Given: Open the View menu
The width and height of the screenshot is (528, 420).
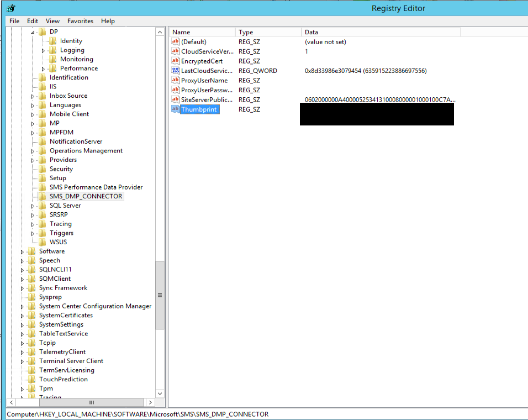Looking at the screenshot, I should coord(52,21).
